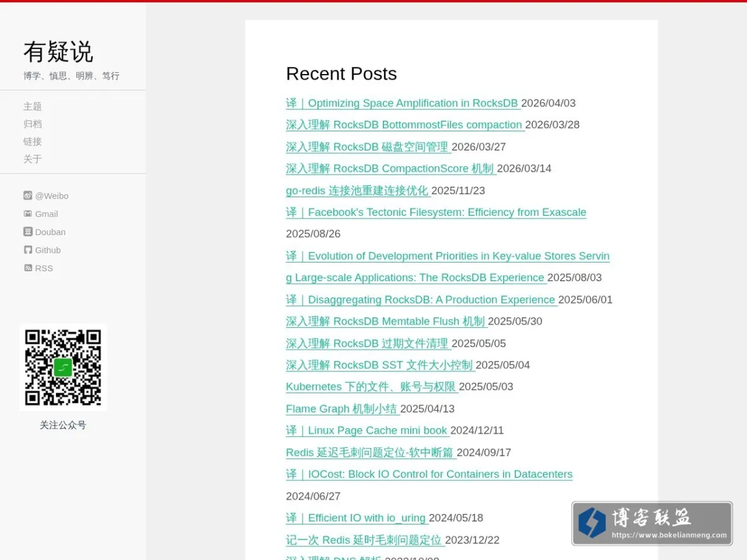Viewport: 747px width, 560px height.
Task: Open Flame Graph 机制小结 post
Action: [x=342, y=409]
